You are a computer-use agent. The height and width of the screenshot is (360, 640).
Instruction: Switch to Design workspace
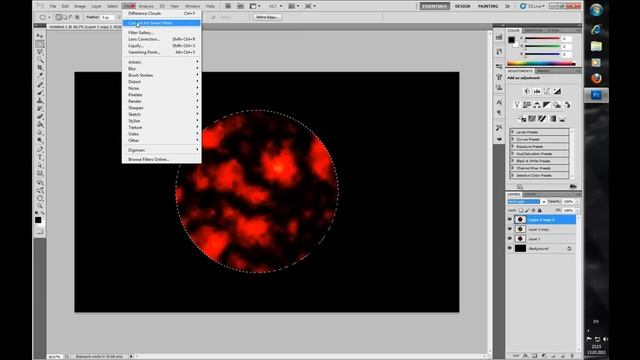(x=462, y=6)
